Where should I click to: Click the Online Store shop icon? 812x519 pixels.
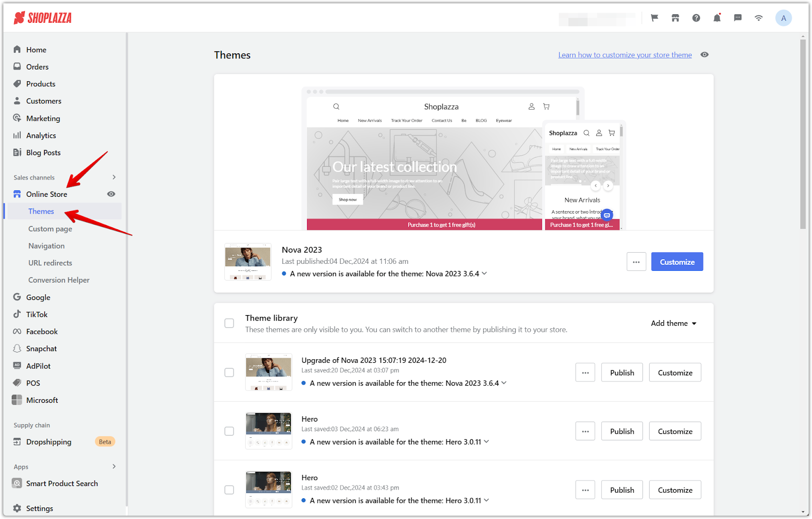click(17, 194)
